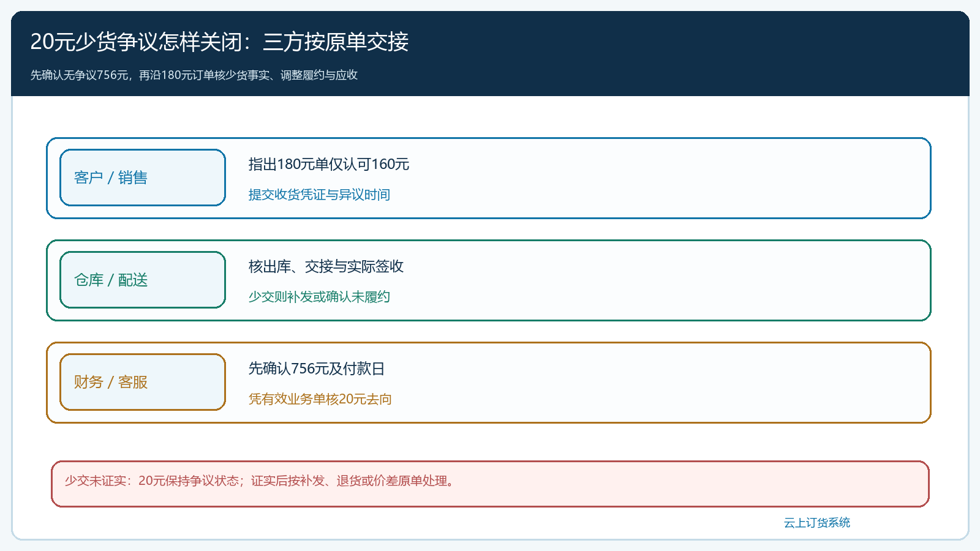Click the text 凭有效业务单核20元去向
The width and height of the screenshot is (980, 551).
(320, 399)
